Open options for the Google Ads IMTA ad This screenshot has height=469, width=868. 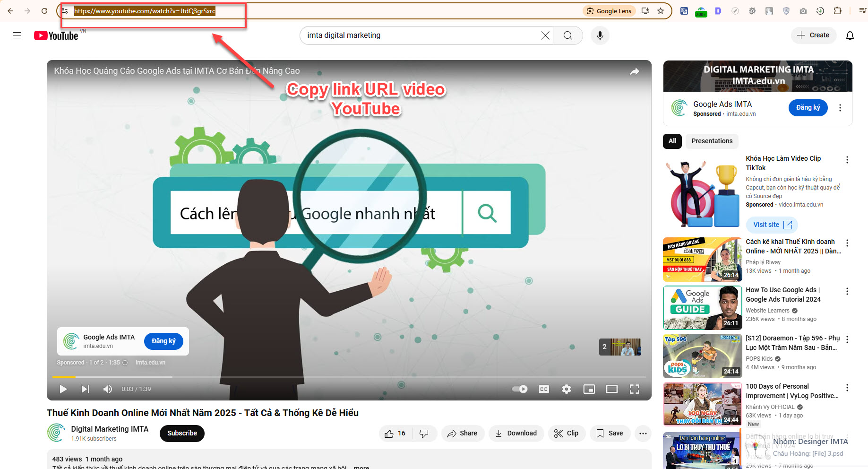pyautogui.click(x=840, y=108)
